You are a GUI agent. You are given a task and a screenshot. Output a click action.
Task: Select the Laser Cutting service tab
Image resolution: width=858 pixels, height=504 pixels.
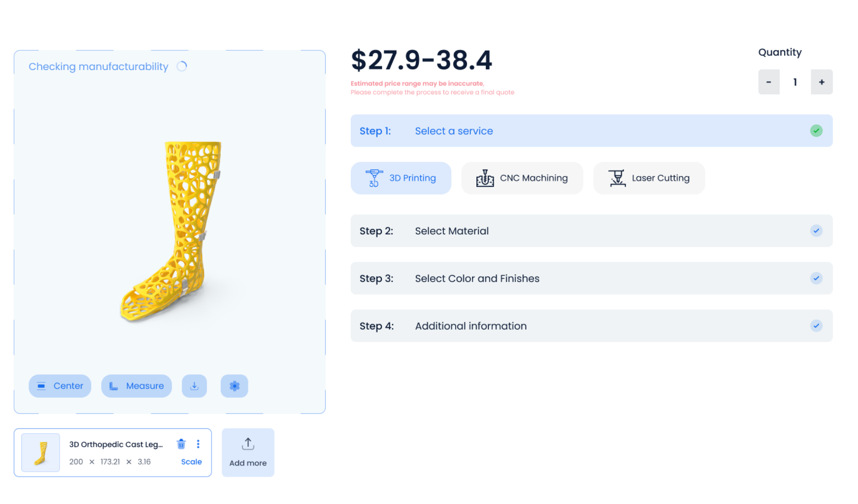(x=649, y=178)
